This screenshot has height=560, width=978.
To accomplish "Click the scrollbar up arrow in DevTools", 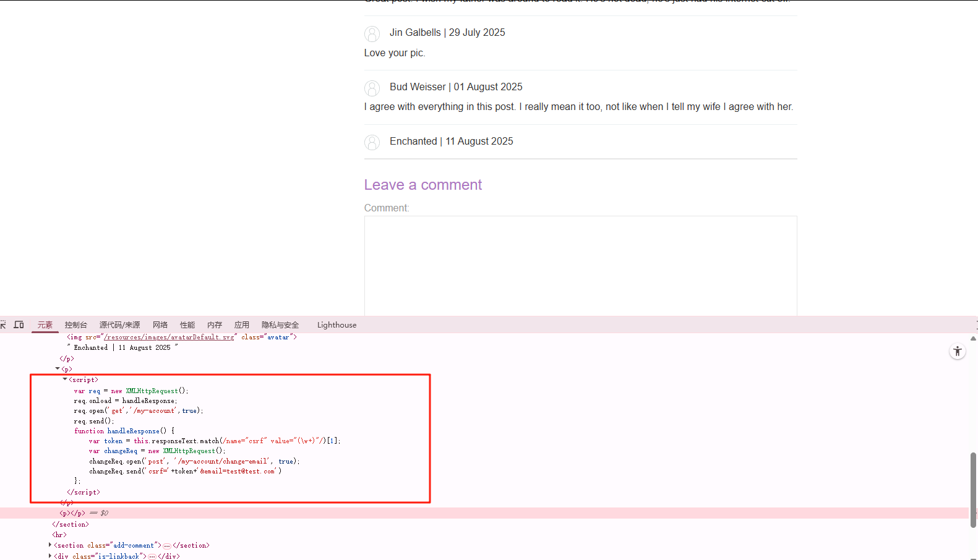I will pos(973,338).
